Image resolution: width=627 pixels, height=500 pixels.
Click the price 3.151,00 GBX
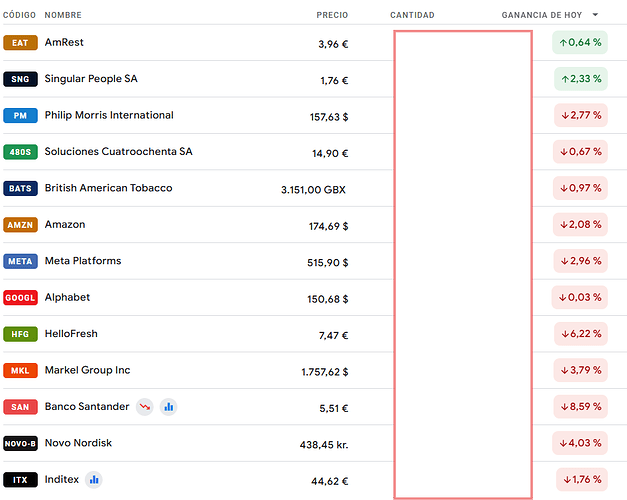click(x=314, y=190)
